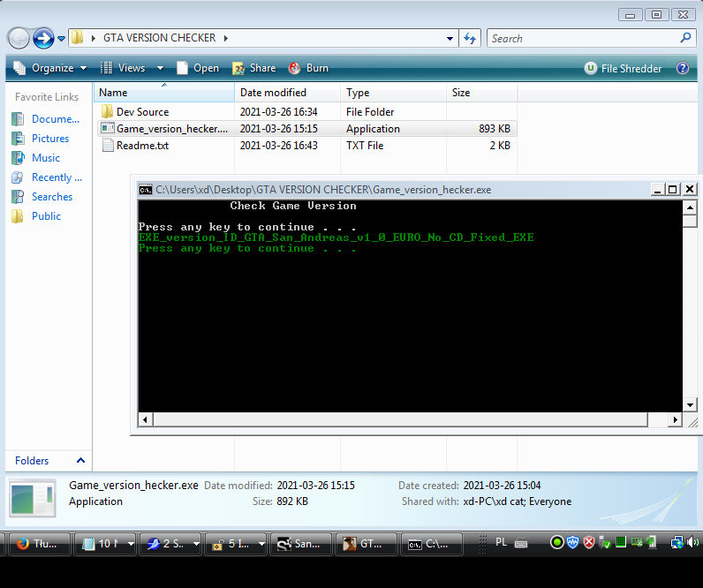Click the EXE_version_ID green console line
Viewport: 703px width, 588px height.
pyautogui.click(x=336, y=237)
